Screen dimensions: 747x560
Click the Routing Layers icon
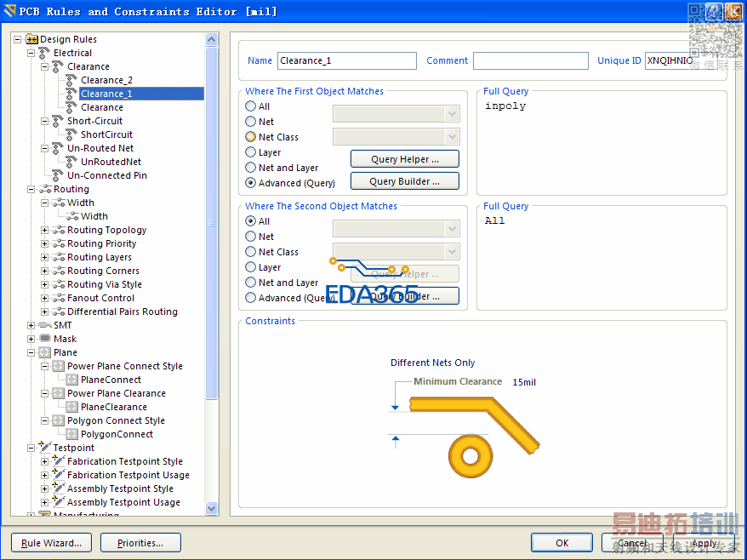59,257
